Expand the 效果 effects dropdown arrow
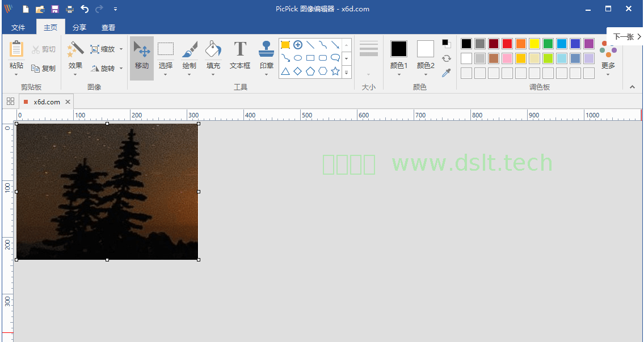 (x=75, y=75)
